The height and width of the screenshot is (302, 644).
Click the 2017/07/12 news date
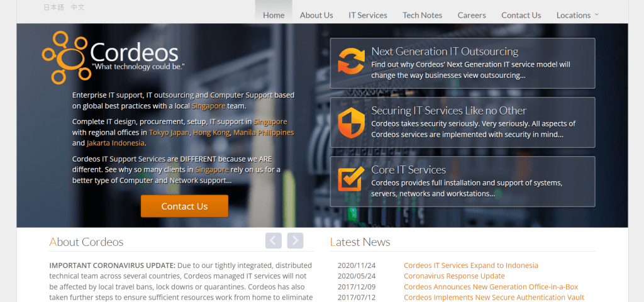click(x=357, y=298)
